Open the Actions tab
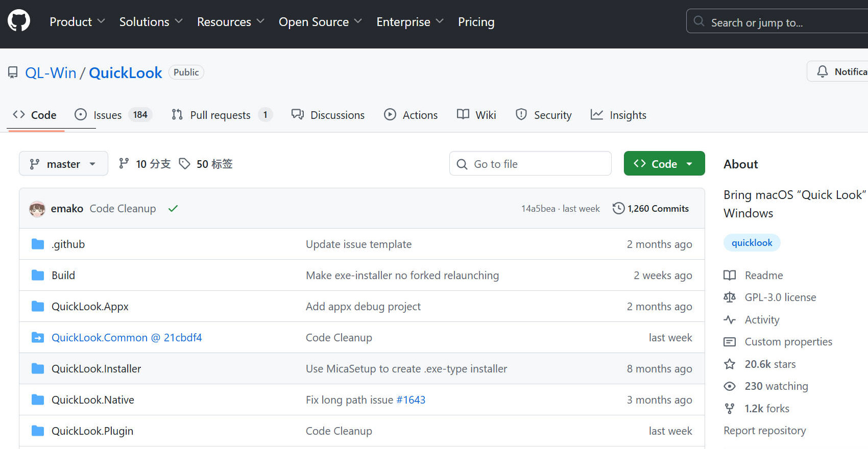This screenshot has height=449, width=868. pos(411,115)
